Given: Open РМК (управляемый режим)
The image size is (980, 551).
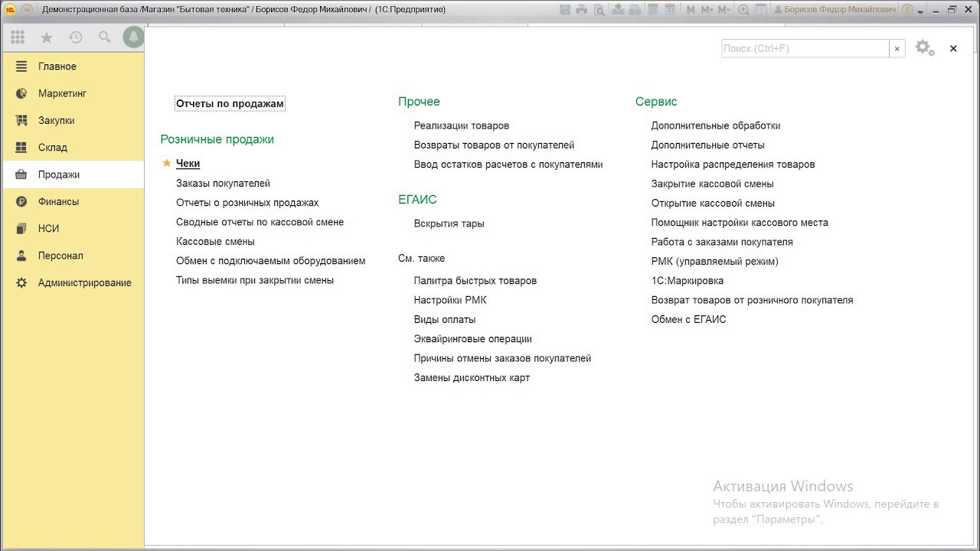Looking at the screenshot, I should tap(714, 262).
